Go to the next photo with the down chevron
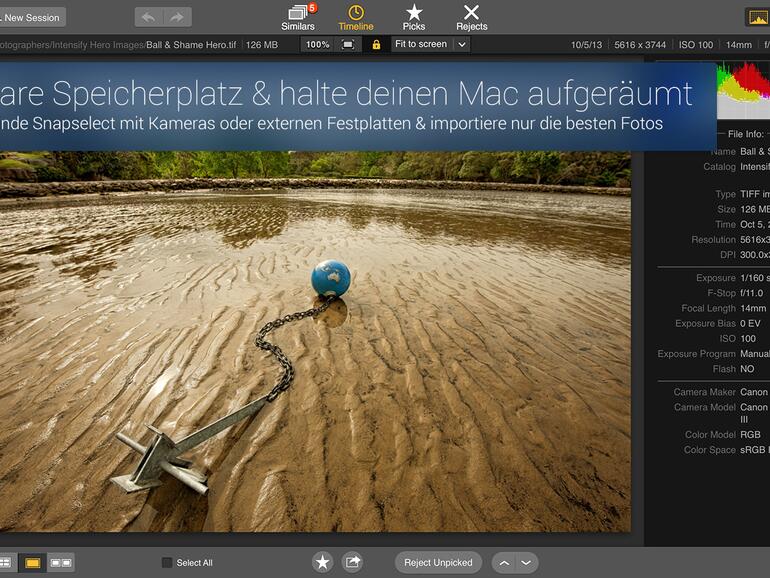 click(x=526, y=563)
